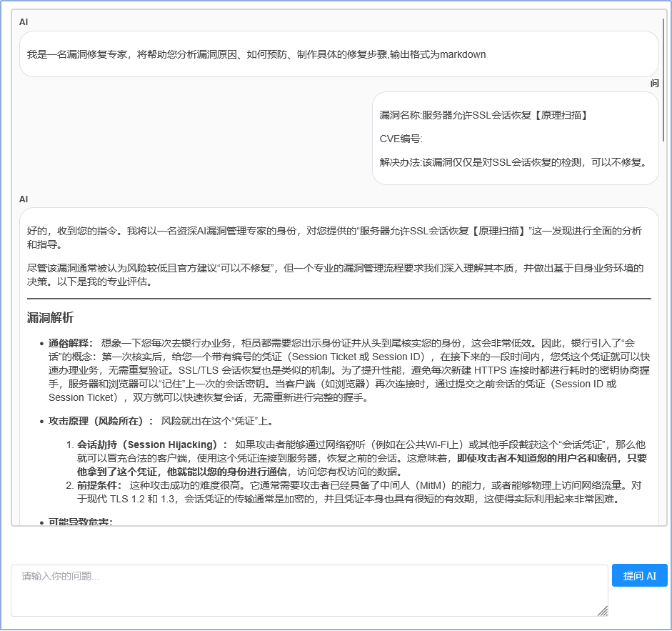Viewport: 672px width, 631px height.
Task: Click the top AI sender label
Action: 24,22
